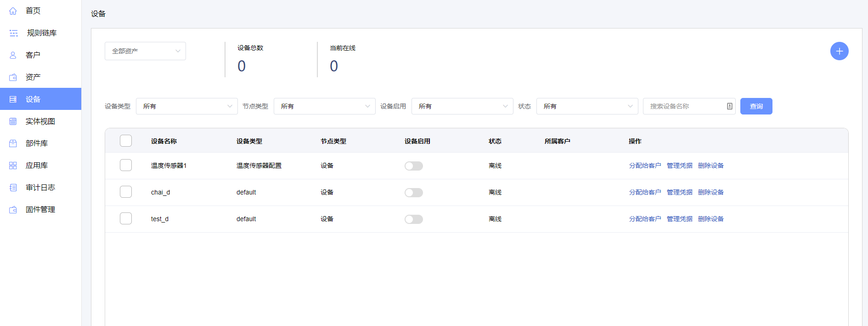
Task: Click 分配给客户 for chai_d
Action: tap(645, 192)
